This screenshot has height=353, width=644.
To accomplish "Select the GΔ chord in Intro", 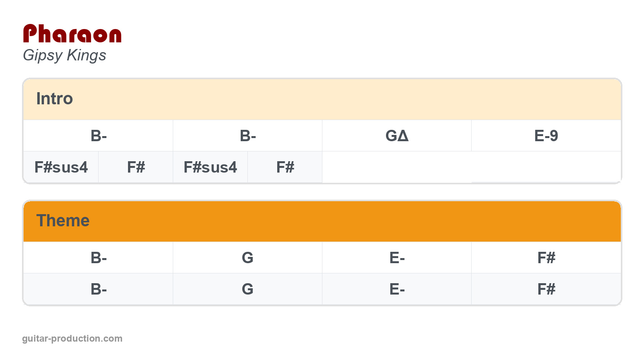I will 397,136.
